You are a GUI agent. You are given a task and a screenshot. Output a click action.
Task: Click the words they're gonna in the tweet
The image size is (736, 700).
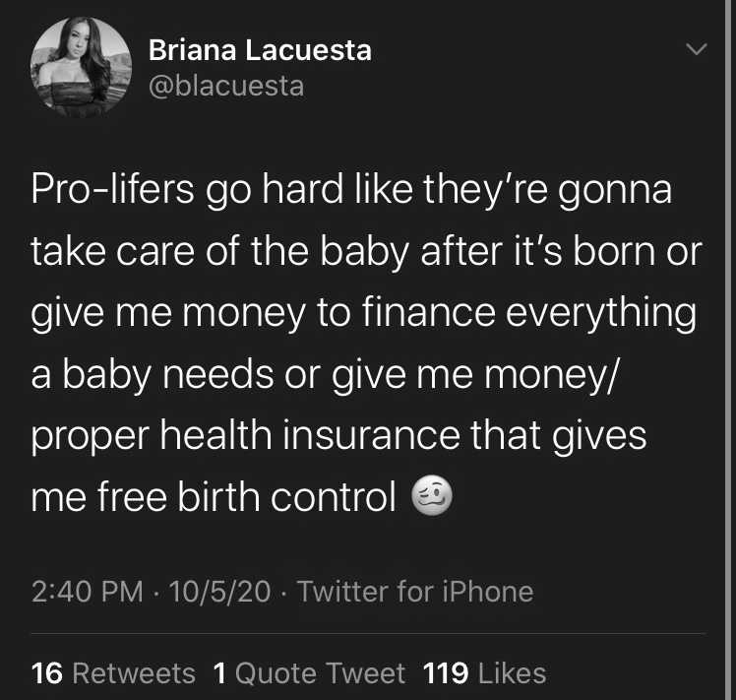[547, 189]
